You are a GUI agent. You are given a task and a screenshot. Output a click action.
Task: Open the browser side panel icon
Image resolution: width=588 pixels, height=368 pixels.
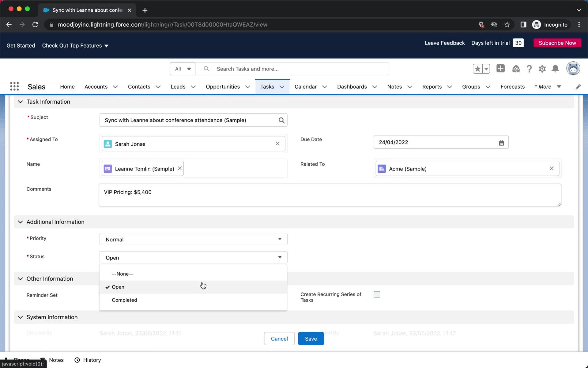pyautogui.click(x=523, y=25)
